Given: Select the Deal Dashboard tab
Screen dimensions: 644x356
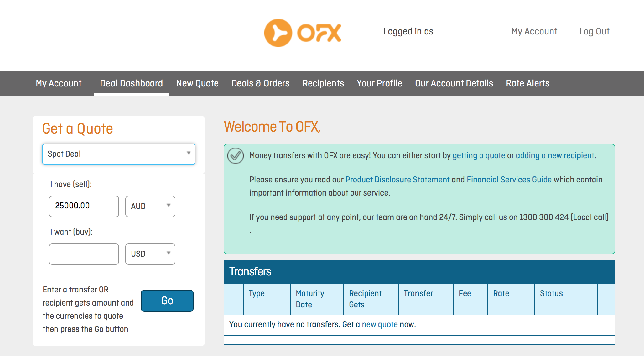Looking at the screenshot, I should coord(132,83).
